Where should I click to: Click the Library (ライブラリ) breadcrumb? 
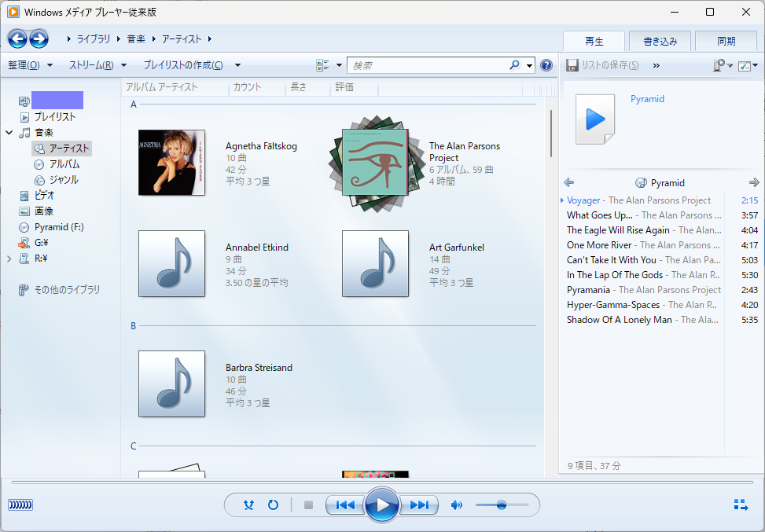point(94,39)
